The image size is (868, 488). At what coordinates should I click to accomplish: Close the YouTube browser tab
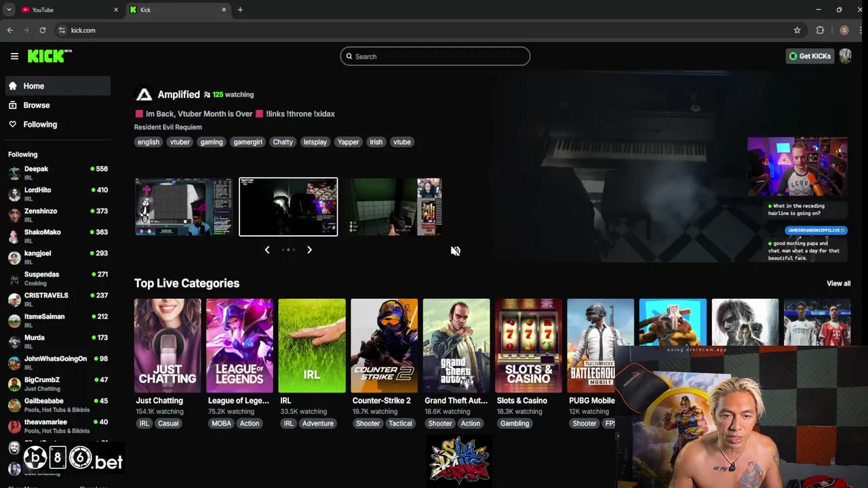(x=116, y=9)
